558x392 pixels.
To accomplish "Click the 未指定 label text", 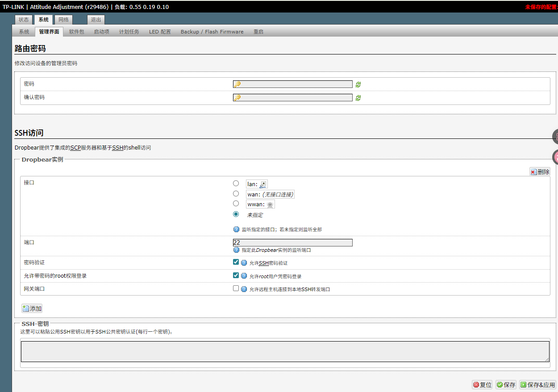I will point(255,215).
